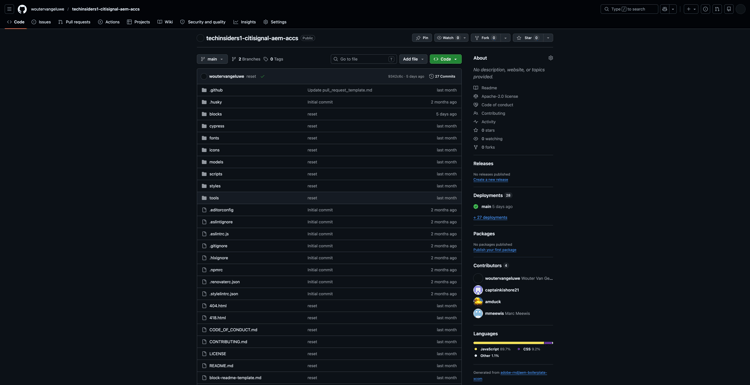Image resolution: width=750 pixels, height=385 pixels.
Task: Open the repository Settings tab
Action: (275, 22)
